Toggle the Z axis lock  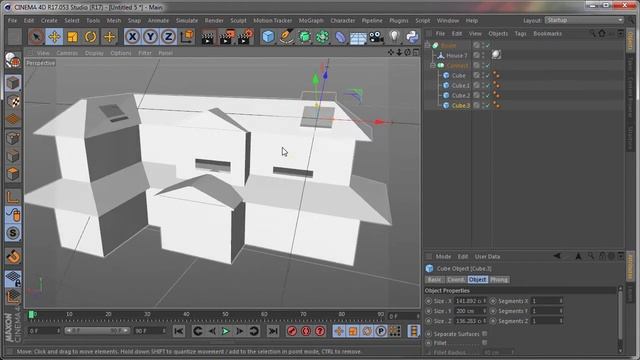click(168, 37)
